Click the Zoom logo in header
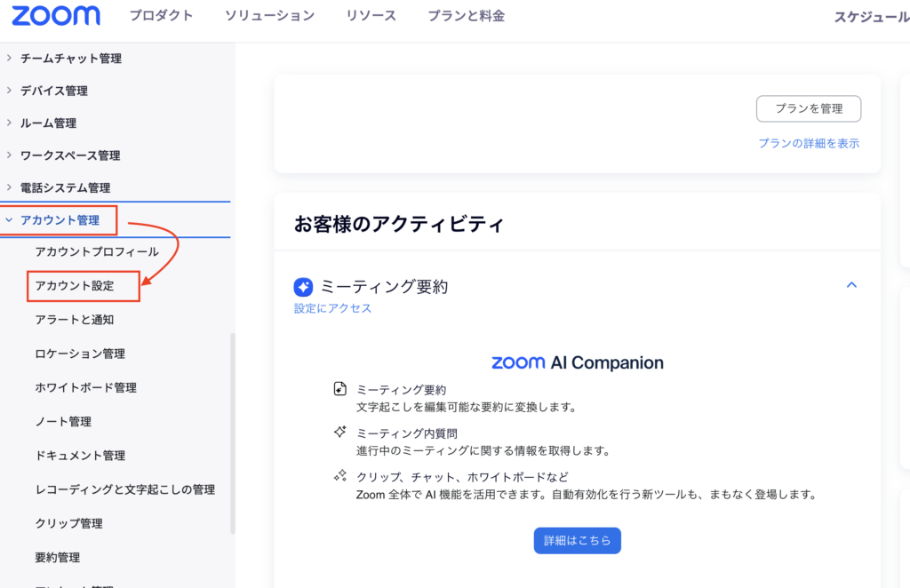This screenshot has height=588, width=910. (56, 16)
